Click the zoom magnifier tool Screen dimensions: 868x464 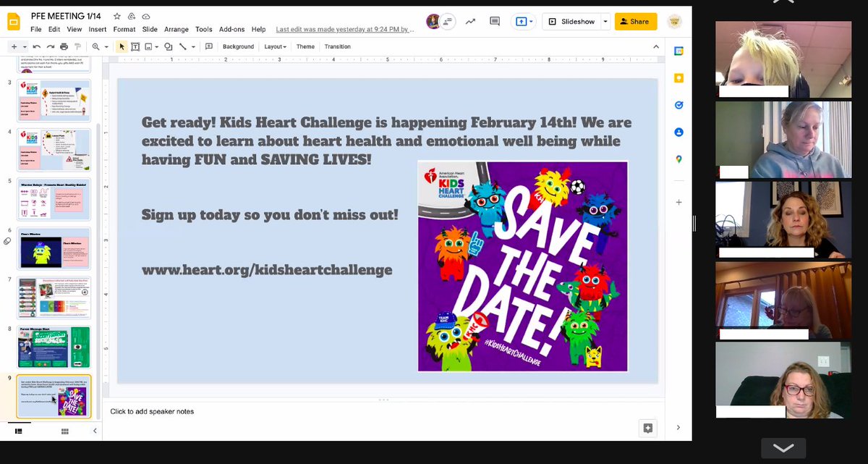(95, 46)
